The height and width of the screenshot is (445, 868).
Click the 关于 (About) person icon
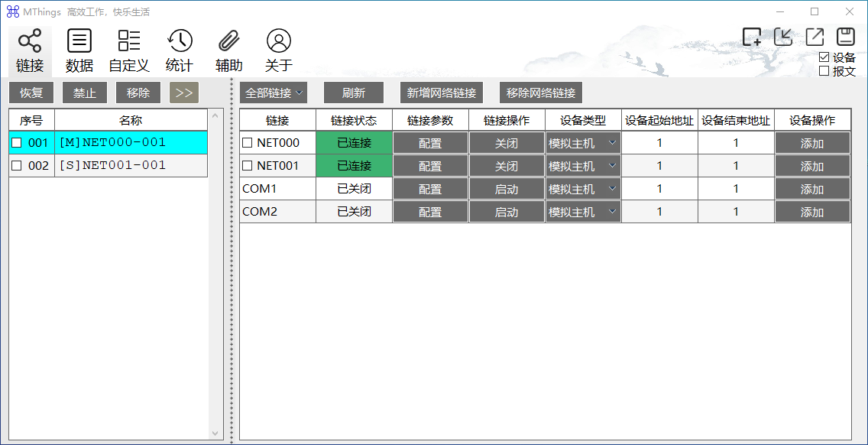coord(279,41)
